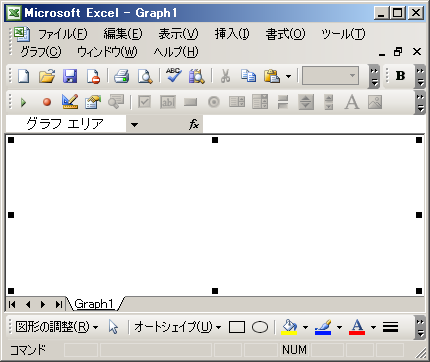
Task: Start macro recording with red circle
Action: pyautogui.click(x=47, y=102)
